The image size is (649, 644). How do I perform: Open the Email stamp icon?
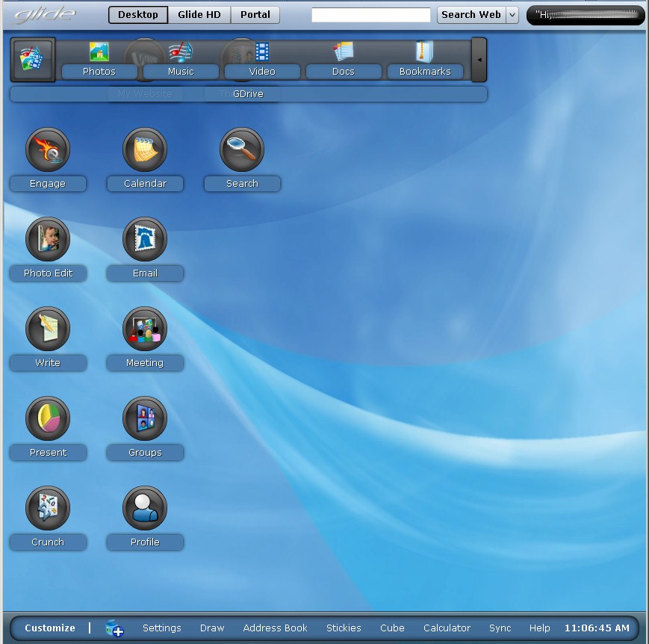(x=145, y=239)
